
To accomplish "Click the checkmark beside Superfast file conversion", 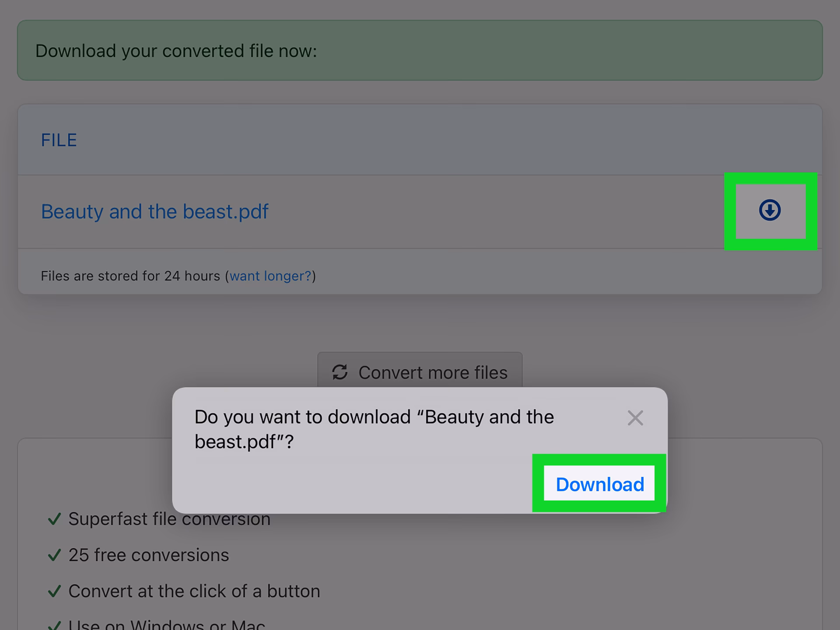I will [54, 519].
